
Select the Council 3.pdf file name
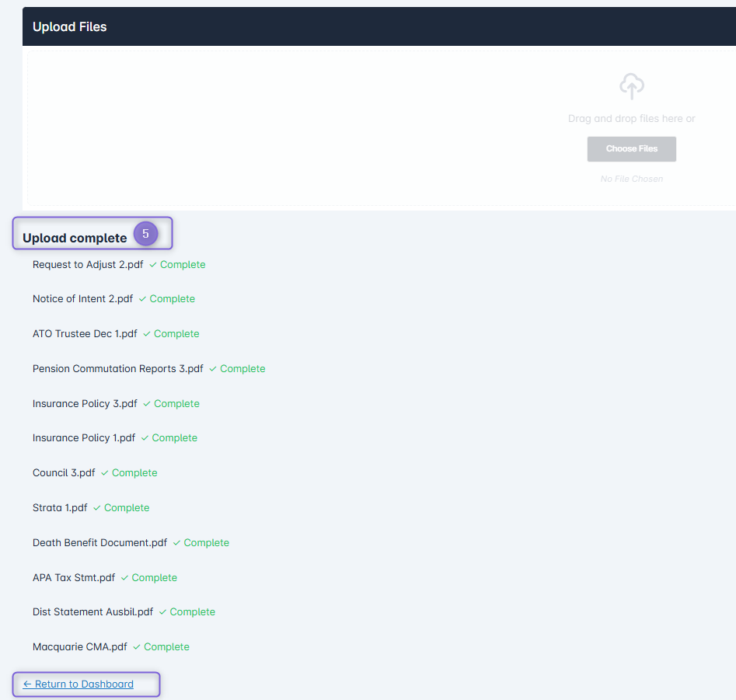64,472
